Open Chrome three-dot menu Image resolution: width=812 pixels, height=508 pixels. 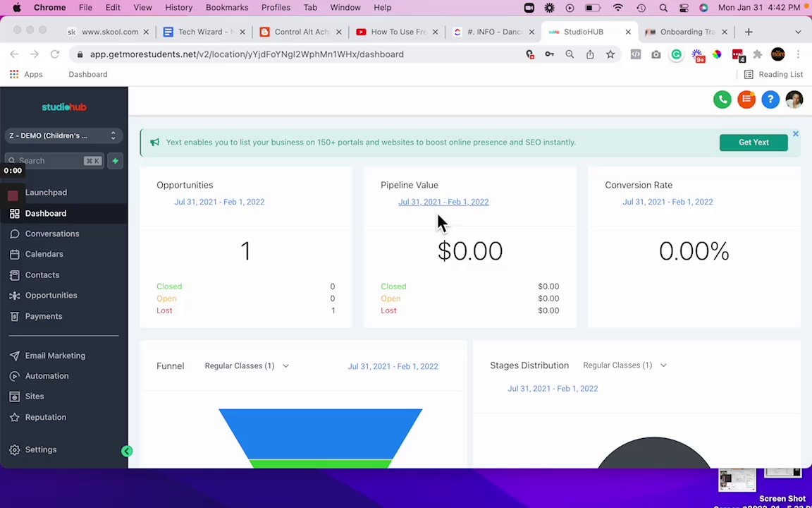point(798,54)
